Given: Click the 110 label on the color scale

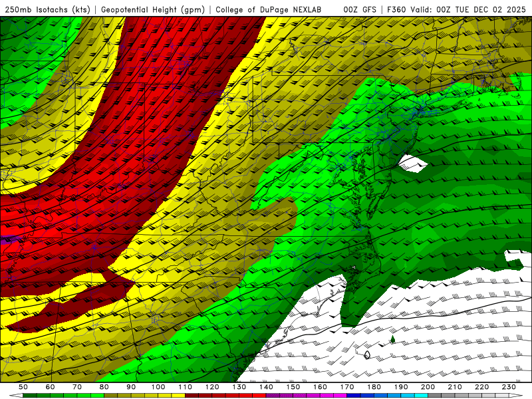Looking at the screenshot, I should (x=186, y=387).
